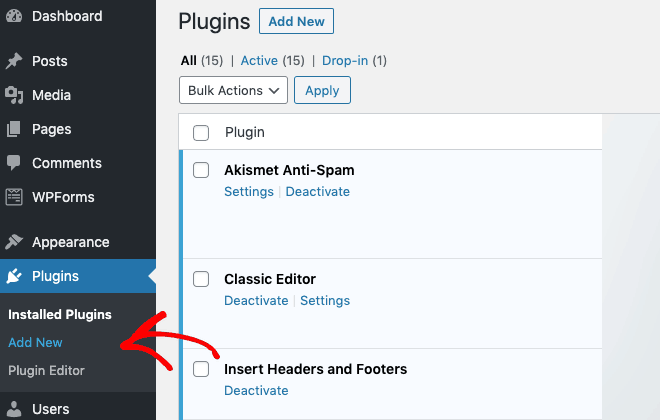This screenshot has height=420, width=660.
Task: Filter by Active plugins
Action: pyautogui.click(x=259, y=61)
